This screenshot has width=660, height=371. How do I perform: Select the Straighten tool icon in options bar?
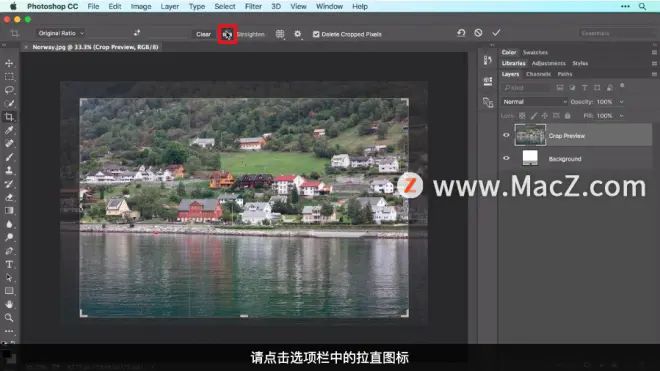pos(227,34)
